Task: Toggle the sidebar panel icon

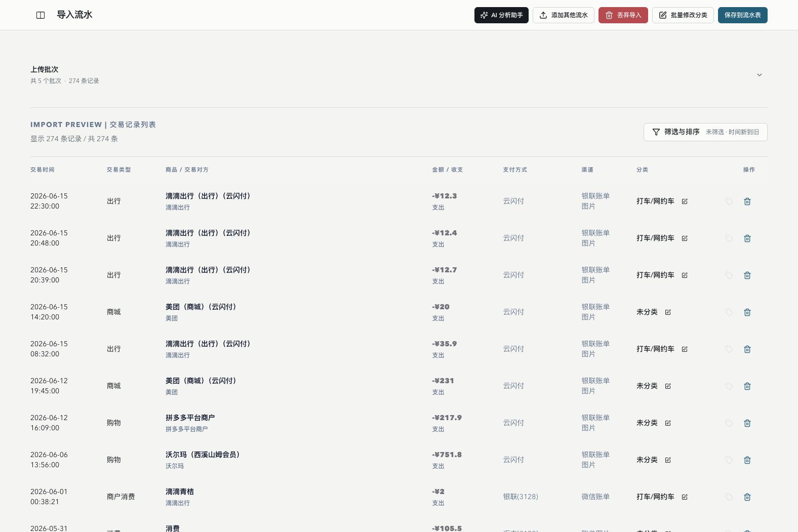Action: [x=41, y=15]
